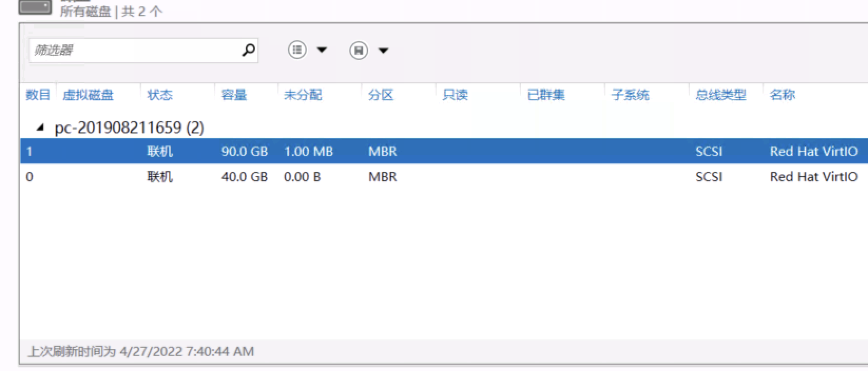868x371 pixels.
Task: Expand the save query dropdown arrow
Action: [x=383, y=51]
